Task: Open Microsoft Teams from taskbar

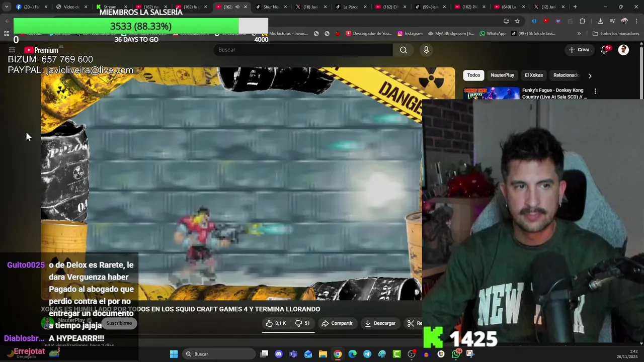Action: tap(293, 354)
